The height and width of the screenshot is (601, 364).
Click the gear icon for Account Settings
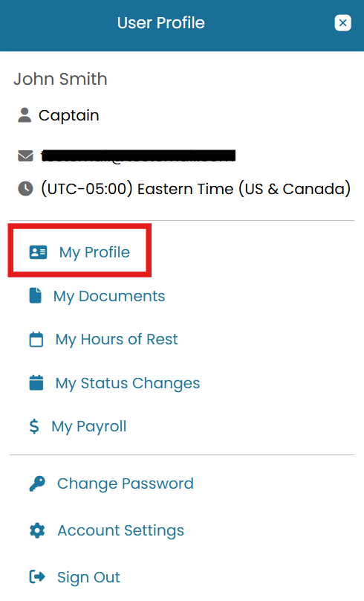click(x=37, y=531)
